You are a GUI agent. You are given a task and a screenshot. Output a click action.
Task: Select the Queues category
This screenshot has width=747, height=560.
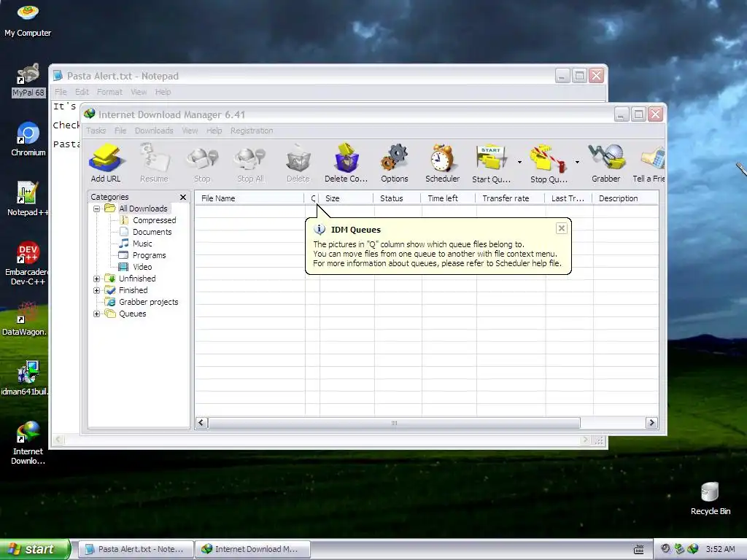pyautogui.click(x=133, y=314)
